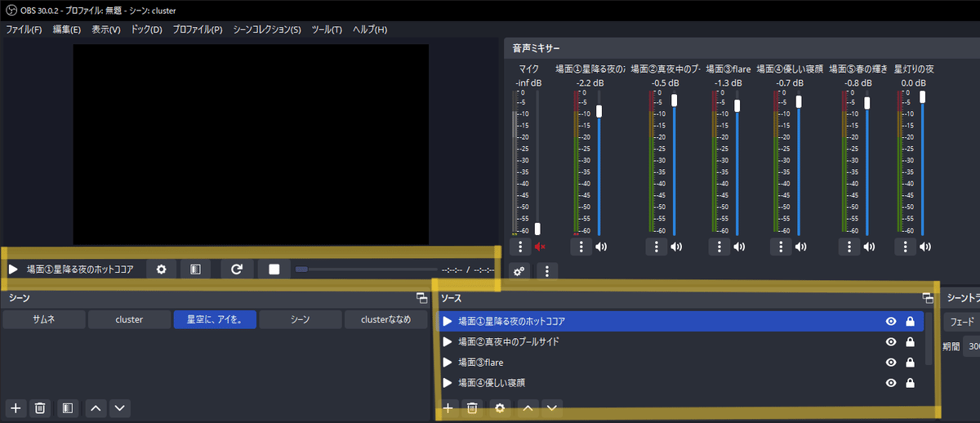Screen dimensions: 980x423
Task: Open filters icon in media controls bar
Action: [195, 269]
